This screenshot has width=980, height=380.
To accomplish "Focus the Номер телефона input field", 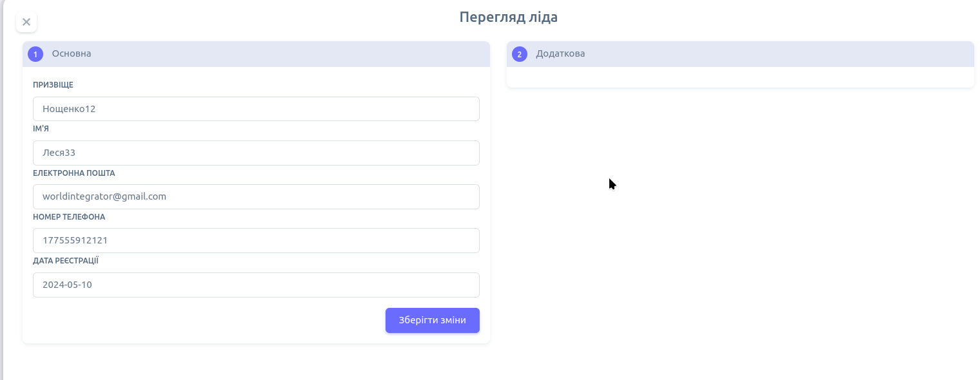I will pos(256,240).
